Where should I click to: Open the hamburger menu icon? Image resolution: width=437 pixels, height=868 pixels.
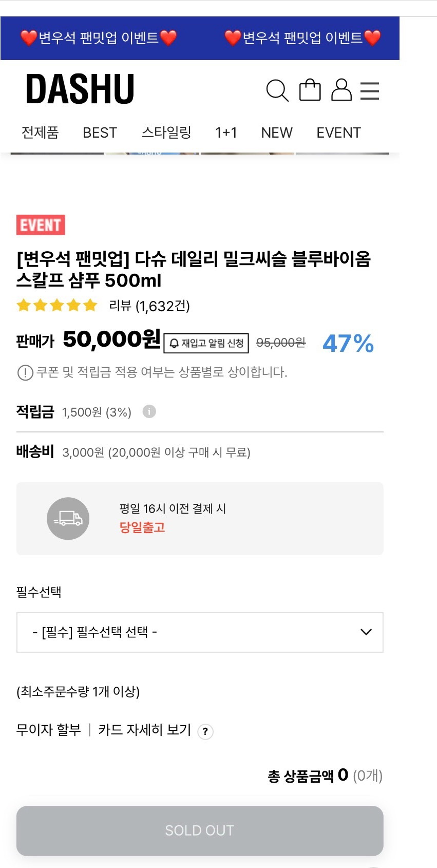tap(370, 90)
